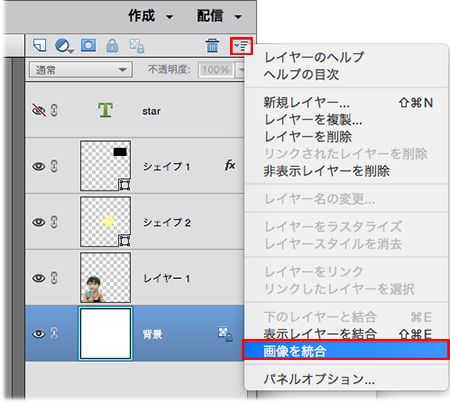Open the 通常 blend mode dropdown
The image size is (450, 403).
[x=81, y=70]
